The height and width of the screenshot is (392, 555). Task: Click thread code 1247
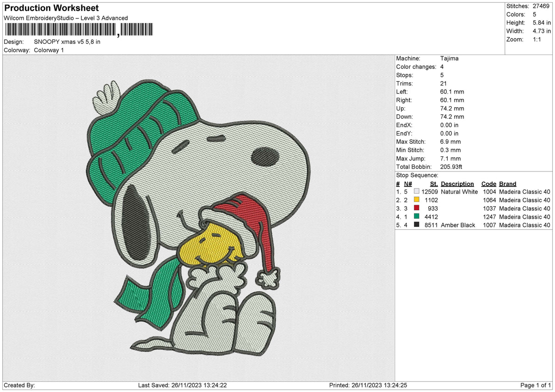coord(489,217)
